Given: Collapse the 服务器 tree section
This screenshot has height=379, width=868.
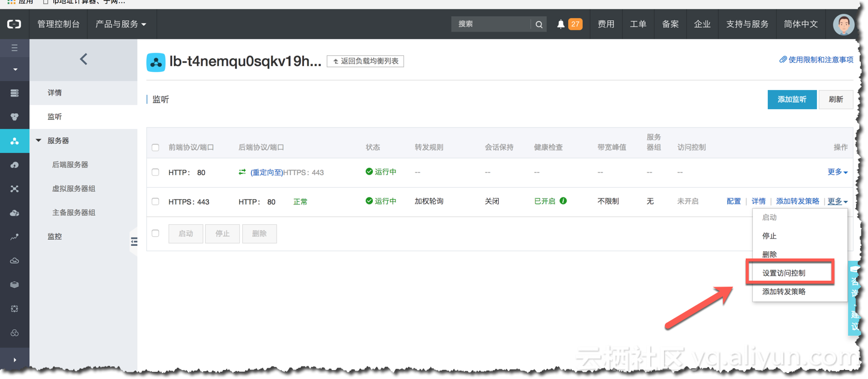Looking at the screenshot, I should point(39,140).
